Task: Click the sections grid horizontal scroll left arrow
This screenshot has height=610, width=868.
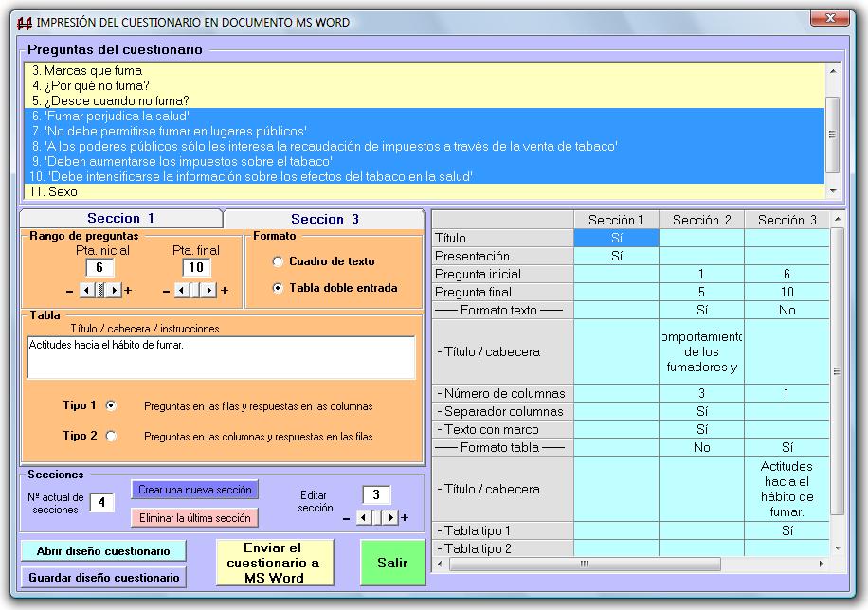Action: [x=440, y=564]
